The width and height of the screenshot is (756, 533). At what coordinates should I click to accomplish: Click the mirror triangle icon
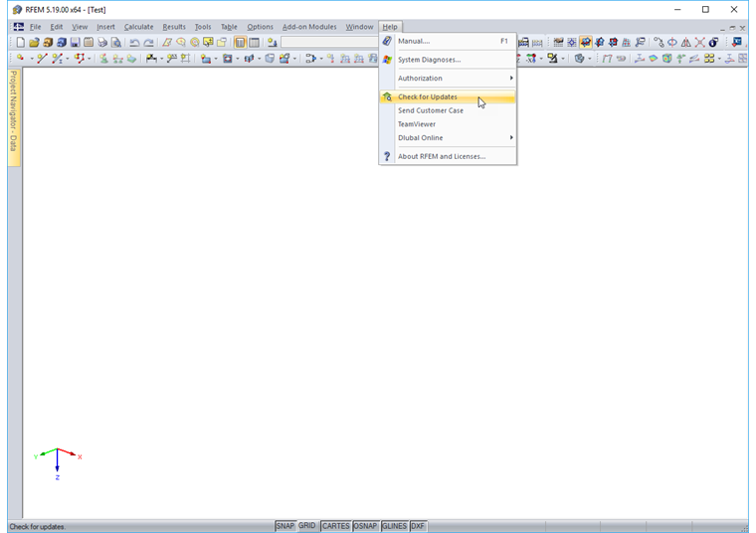[685, 43]
